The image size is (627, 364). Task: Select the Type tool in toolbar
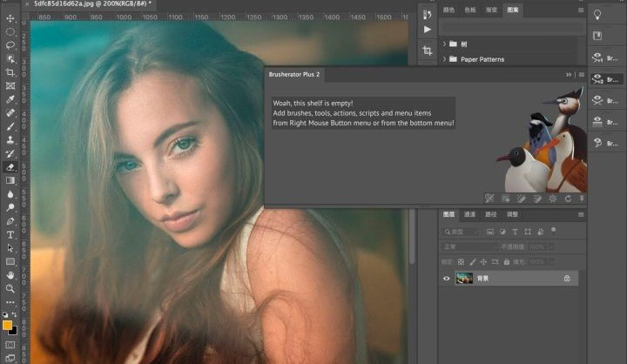coord(10,234)
